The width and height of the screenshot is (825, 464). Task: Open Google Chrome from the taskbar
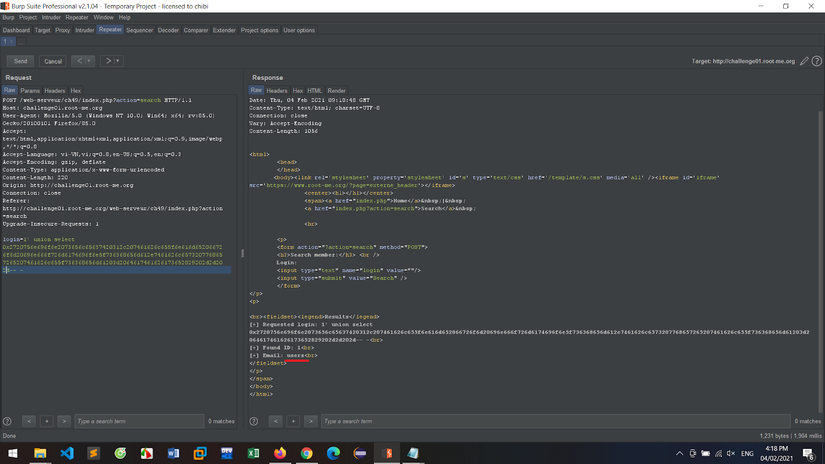pyautogui.click(x=307, y=453)
